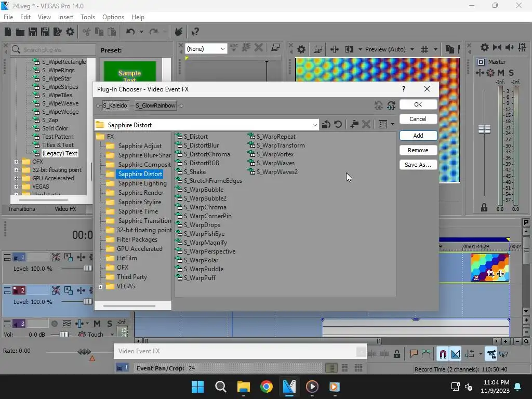Select Sapphire Stylize folder in tree
Viewport: 532px width, 399px height.
[x=139, y=202]
